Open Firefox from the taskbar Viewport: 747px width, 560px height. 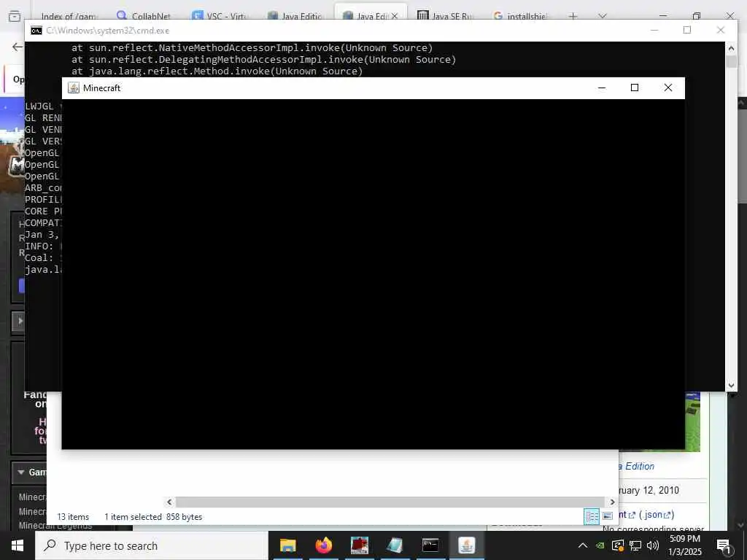click(323, 545)
